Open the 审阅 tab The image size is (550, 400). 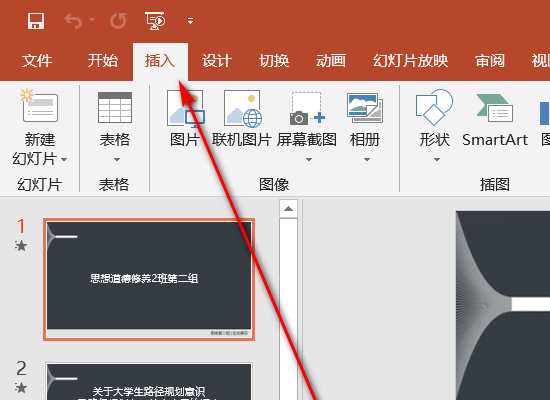point(490,61)
